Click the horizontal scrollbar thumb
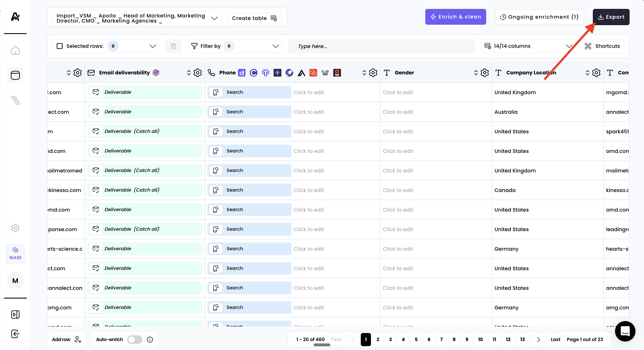Viewport: 644px width, 350px height. (x=322, y=345)
